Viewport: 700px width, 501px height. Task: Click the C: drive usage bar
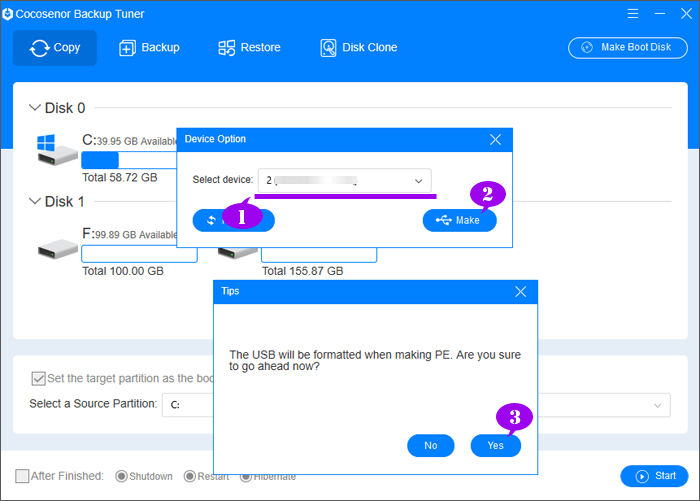(129, 160)
